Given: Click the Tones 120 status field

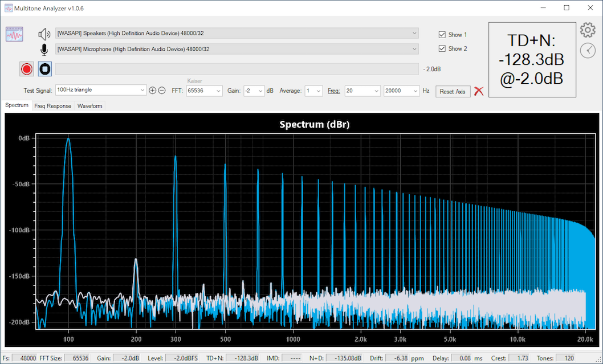Looking at the screenshot, I should point(566,358).
